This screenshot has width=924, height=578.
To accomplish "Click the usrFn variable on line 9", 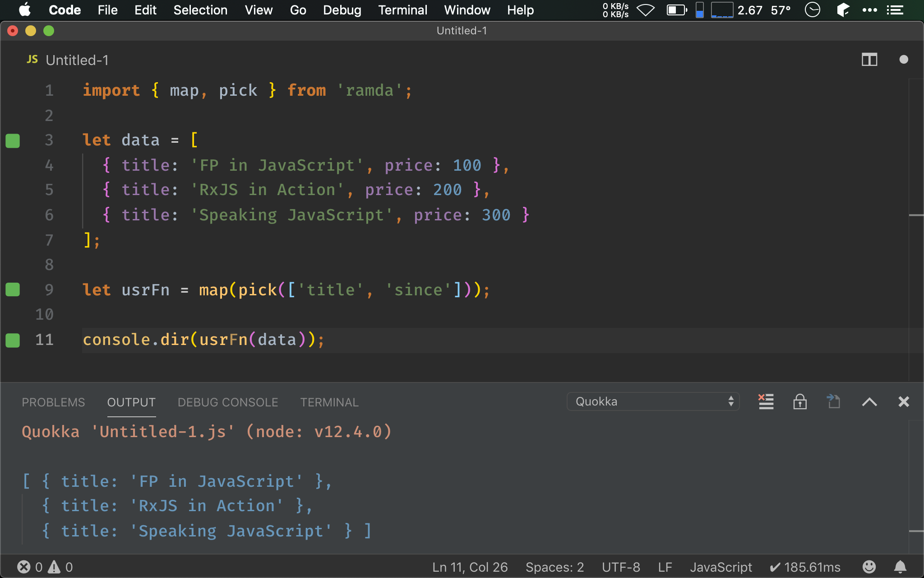I will tap(145, 290).
